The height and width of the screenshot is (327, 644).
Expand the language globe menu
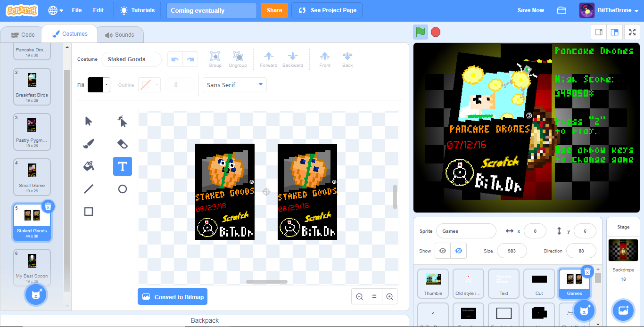(56, 10)
